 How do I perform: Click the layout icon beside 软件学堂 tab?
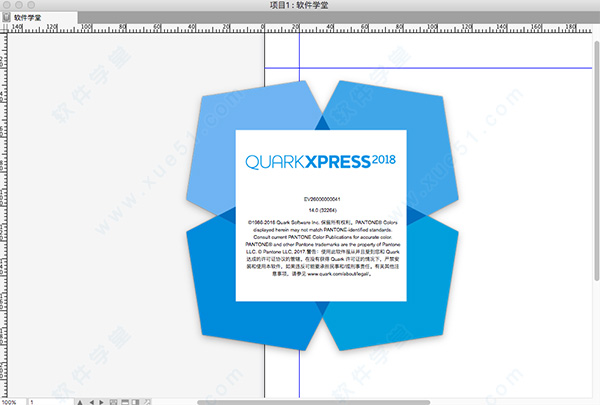6,17
